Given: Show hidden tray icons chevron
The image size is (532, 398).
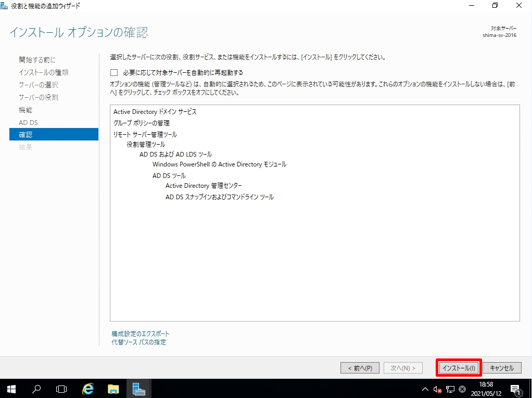Looking at the screenshot, I should [425, 389].
